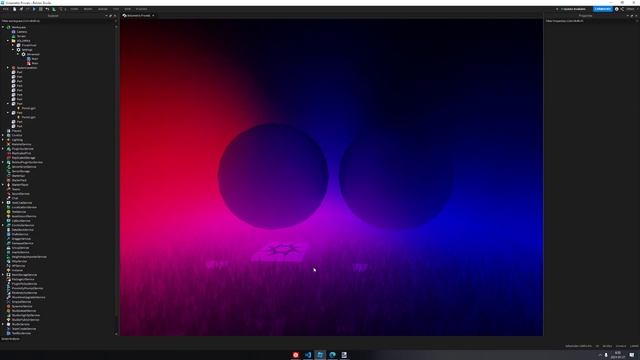Focus the Properties filter field
This screenshot has width=640, height=360.
pos(591,21)
